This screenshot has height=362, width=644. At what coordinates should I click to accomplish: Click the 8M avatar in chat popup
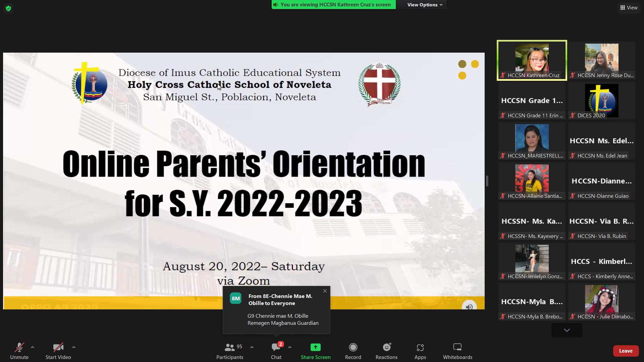click(x=235, y=298)
